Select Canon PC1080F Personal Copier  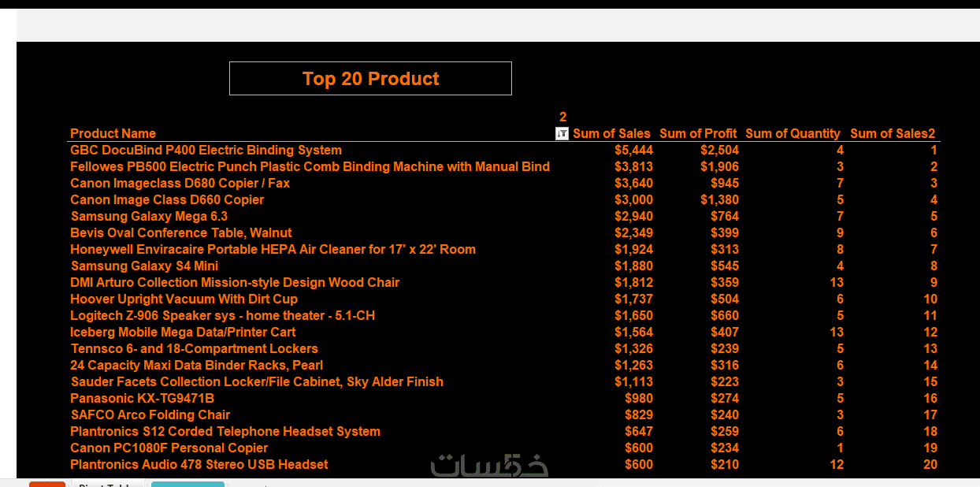(x=169, y=448)
